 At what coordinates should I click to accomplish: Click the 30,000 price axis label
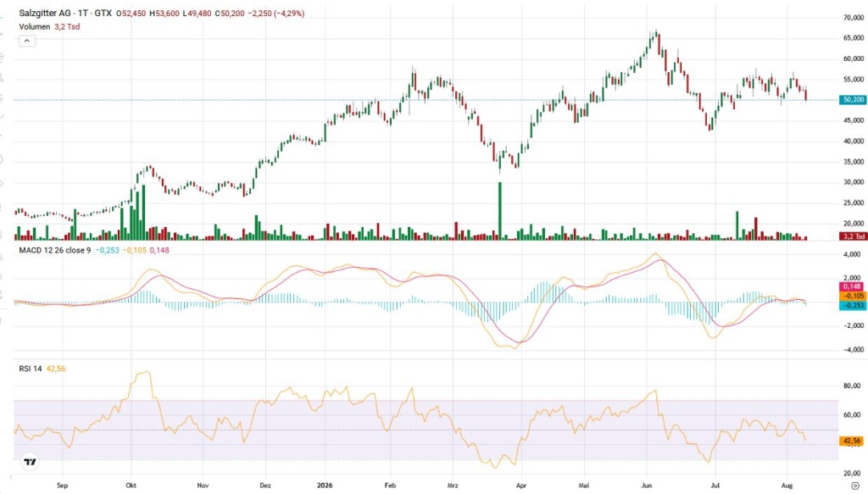(x=854, y=182)
